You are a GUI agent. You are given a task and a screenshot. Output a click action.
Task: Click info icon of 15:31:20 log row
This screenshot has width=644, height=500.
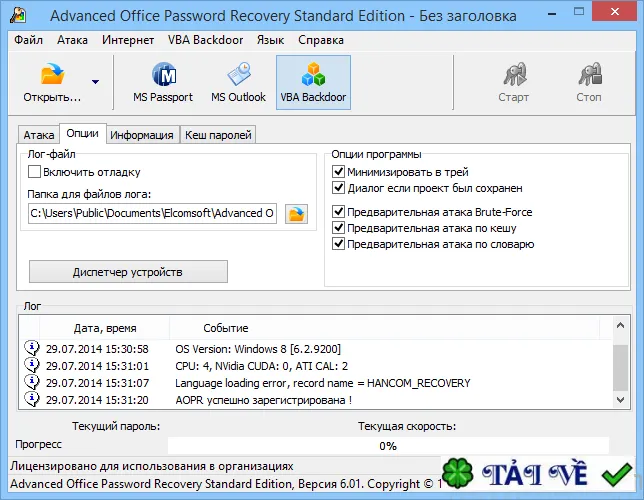(x=32, y=399)
